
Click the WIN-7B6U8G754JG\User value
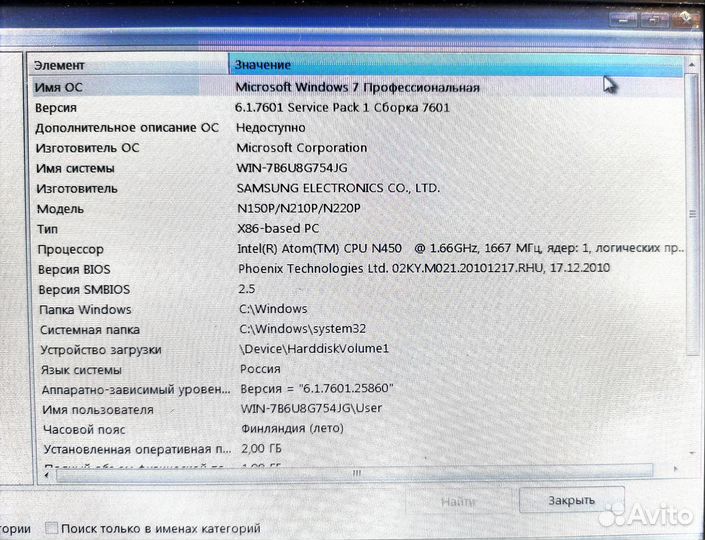(312, 409)
